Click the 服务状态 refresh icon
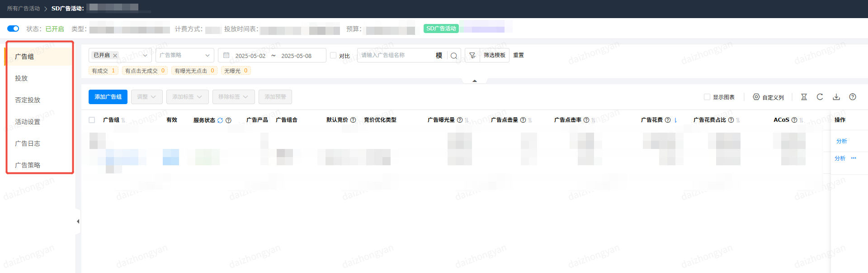The image size is (868, 273). pos(220,120)
